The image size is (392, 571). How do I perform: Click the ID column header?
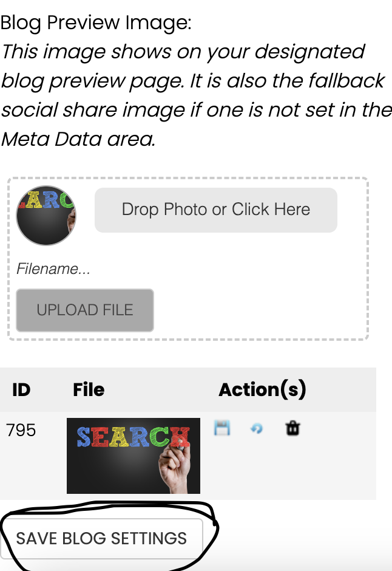[x=21, y=390]
